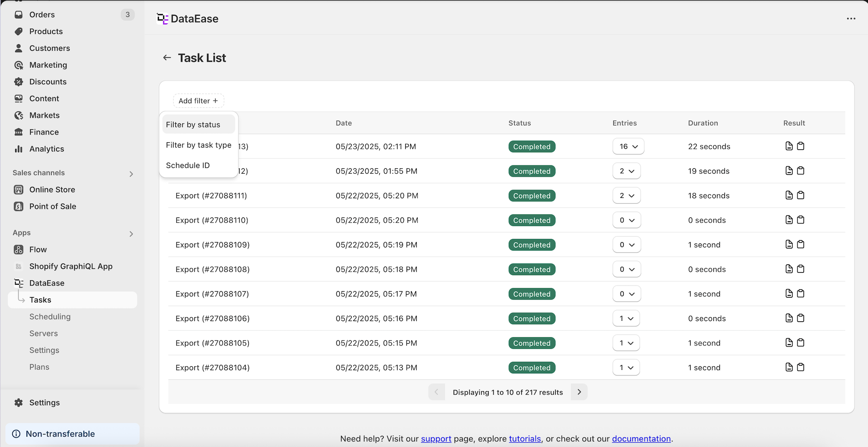This screenshot has height=447, width=868.
Task: Click the Products tag icon
Action: 19,31
